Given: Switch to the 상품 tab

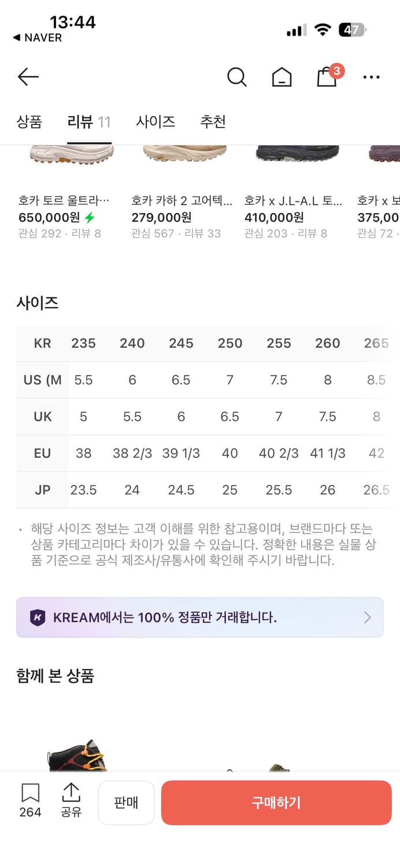Looking at the screenshot, I should pos(31,122).
